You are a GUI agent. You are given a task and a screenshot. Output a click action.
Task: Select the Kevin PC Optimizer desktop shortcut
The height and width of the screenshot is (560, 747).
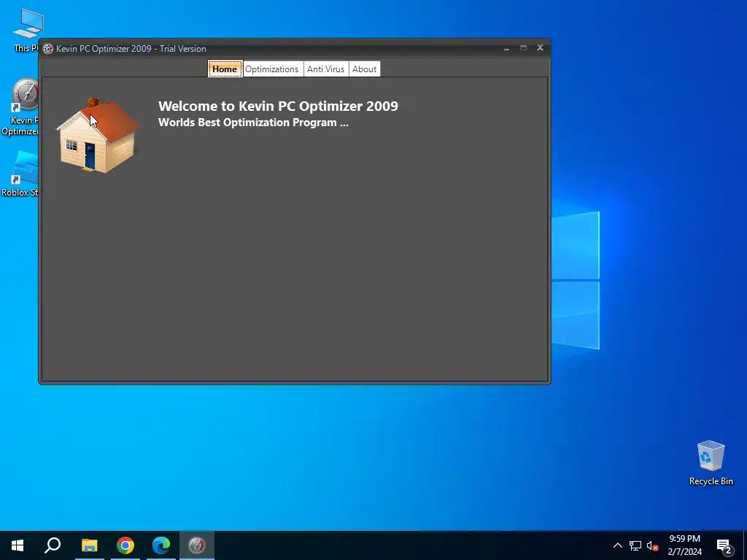(20, 107)
